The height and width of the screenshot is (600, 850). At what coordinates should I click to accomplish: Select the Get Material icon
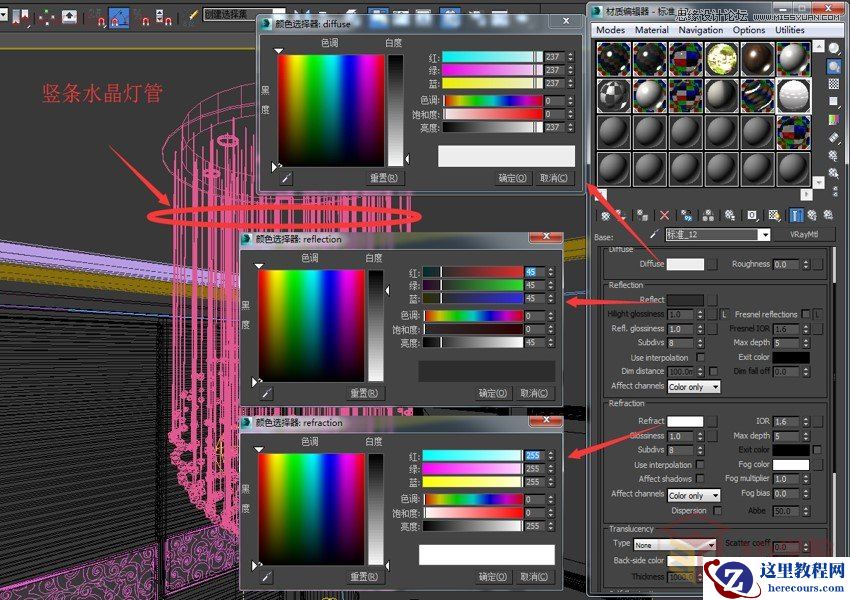click(x=605, y=214)
